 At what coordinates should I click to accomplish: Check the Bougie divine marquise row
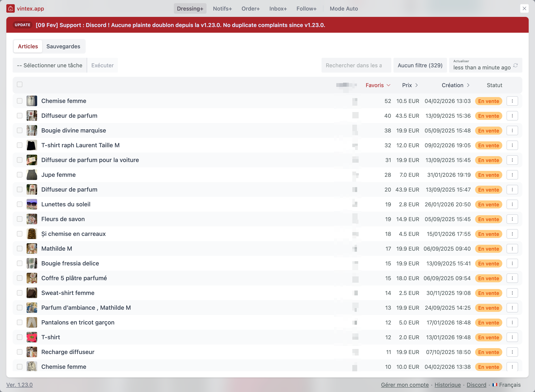[x=19, y=130]
